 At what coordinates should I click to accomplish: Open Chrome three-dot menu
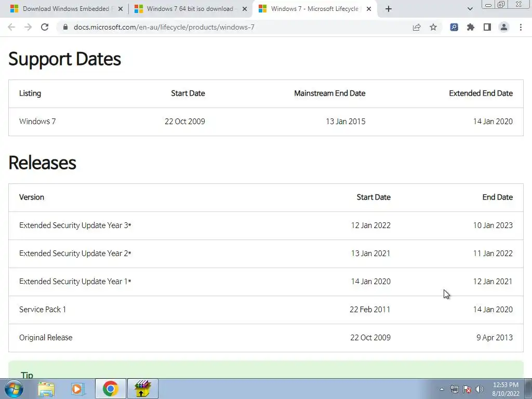(521, 27)
